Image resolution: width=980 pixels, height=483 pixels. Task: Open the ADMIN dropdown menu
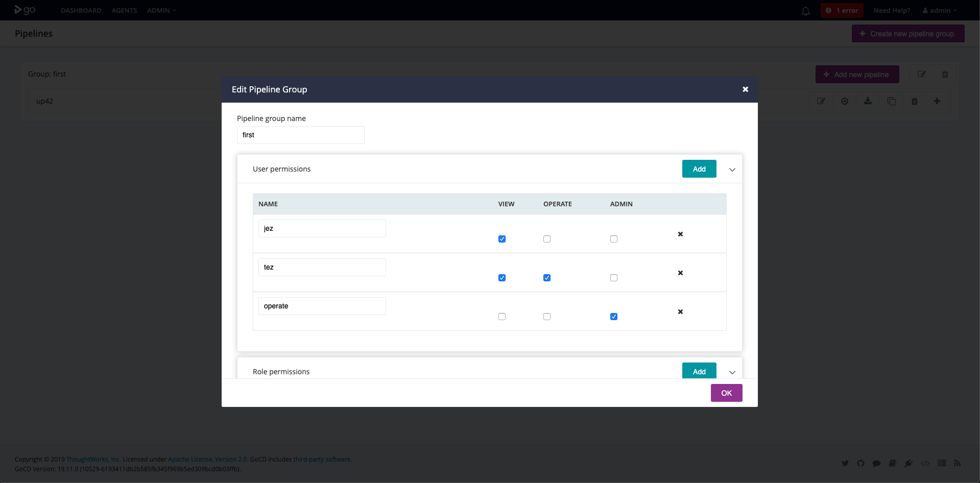coord(161,11)
